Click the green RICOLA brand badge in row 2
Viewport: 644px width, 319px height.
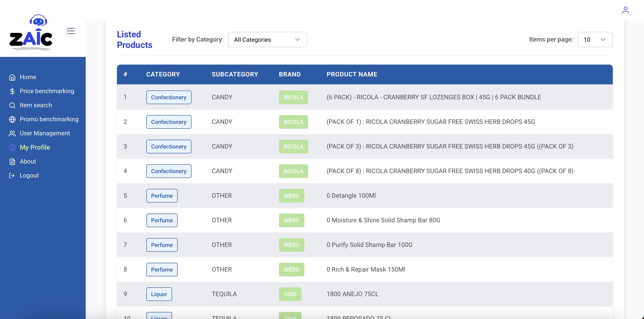pos(293,122)
